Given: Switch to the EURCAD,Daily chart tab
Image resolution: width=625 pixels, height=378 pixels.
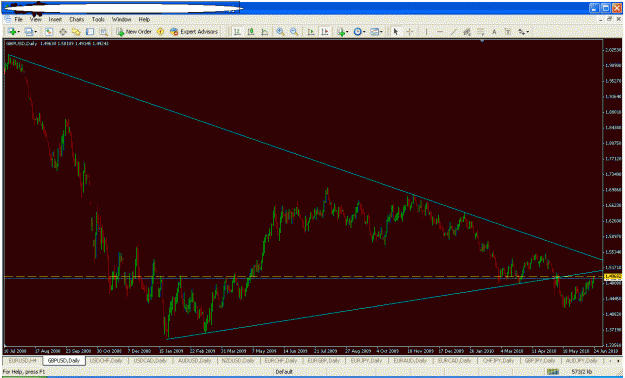Looking at the screenshot, I should pyautogui.click(x=454, y=361).
